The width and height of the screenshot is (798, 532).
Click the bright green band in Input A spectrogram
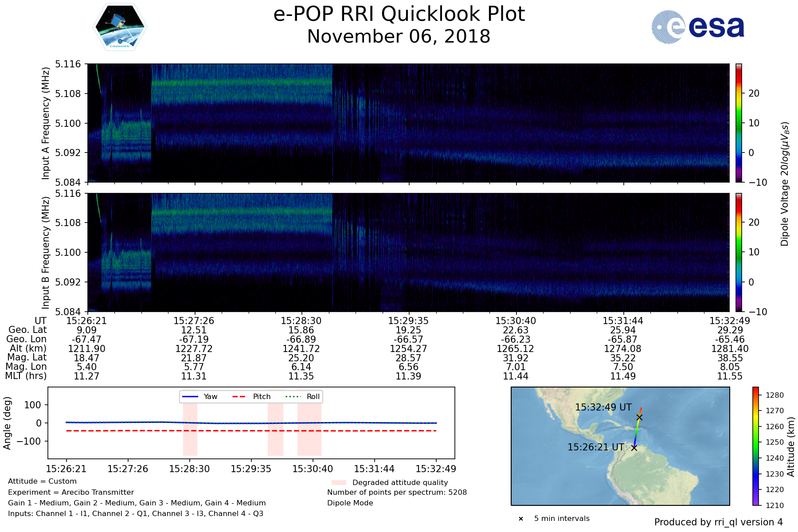click(x=242, y=82)
